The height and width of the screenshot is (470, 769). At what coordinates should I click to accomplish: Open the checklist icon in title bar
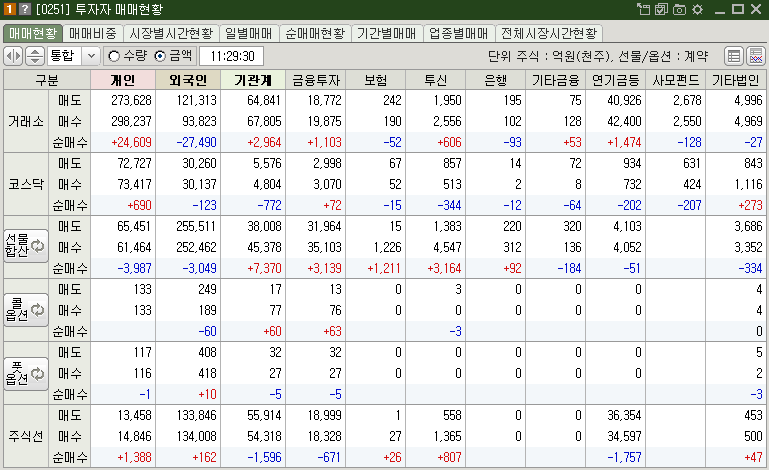pos(662,9)
